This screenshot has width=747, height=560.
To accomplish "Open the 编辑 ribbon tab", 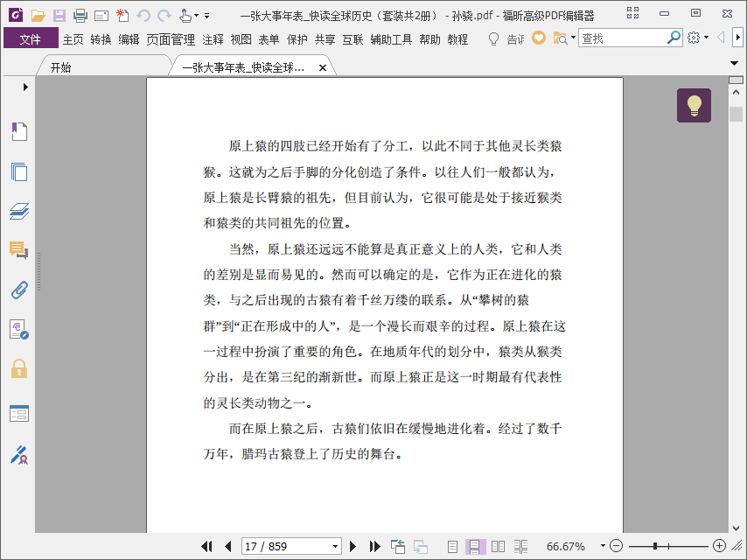I will coord(129,39).
